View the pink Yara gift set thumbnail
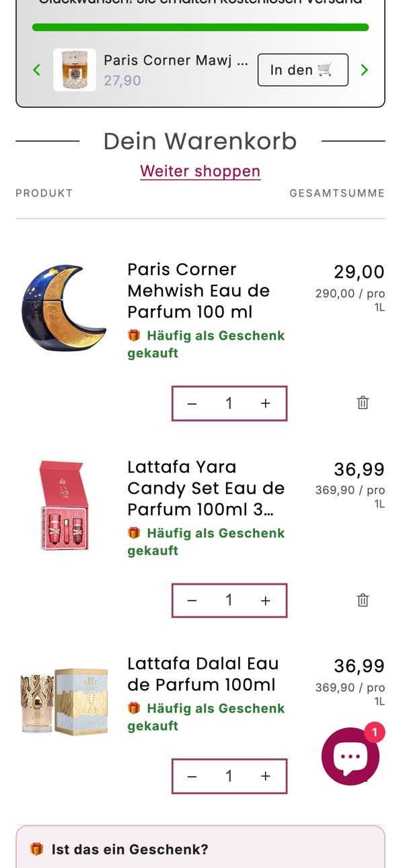 (64, 505)
